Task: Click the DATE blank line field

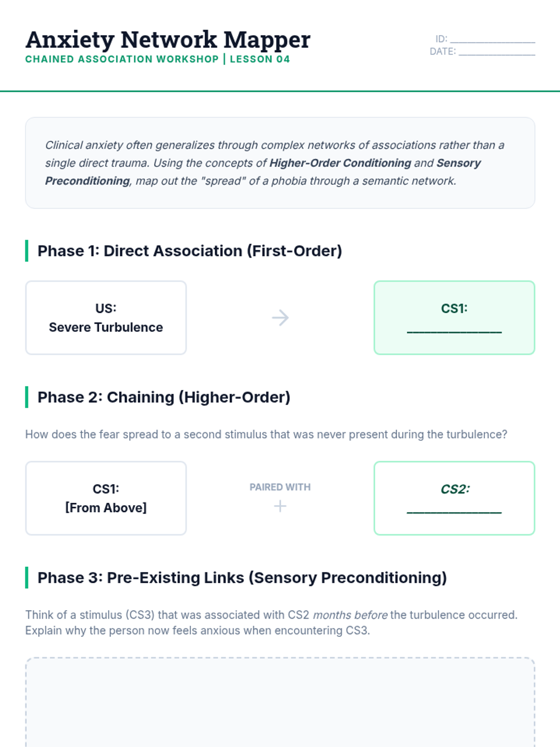Action: (x=497, y=52)
